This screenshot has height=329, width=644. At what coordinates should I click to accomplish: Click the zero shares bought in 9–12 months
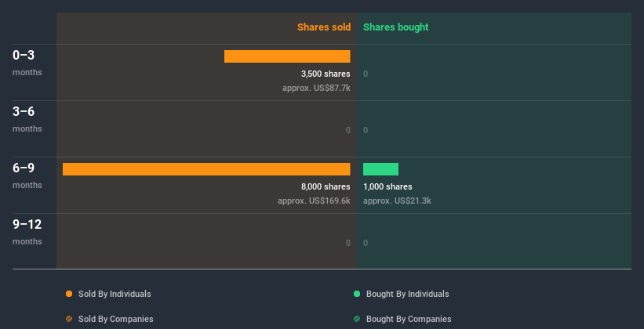point(366,243)
